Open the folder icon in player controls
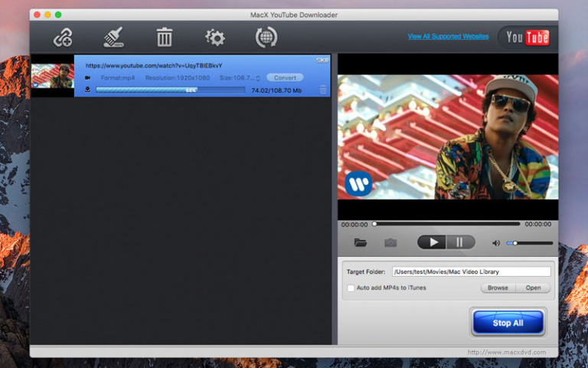The height and width of the screenshot is (368, 588). [361, 242]
